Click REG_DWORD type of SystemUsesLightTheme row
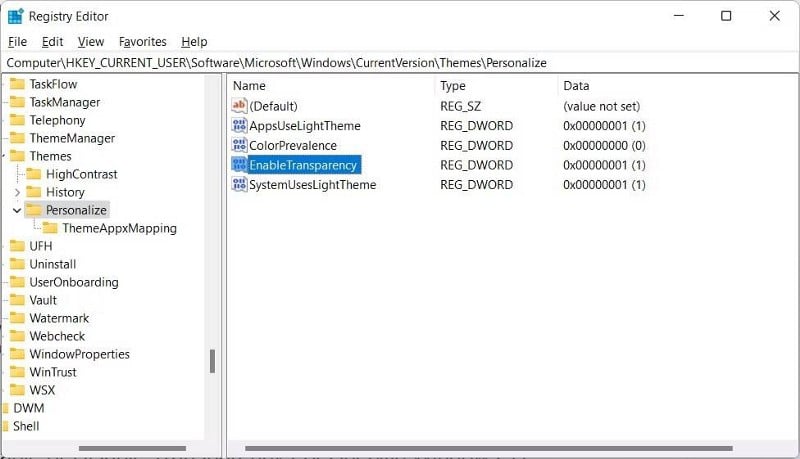Viewport: 800px width, 459px height. pyautogui.click(x=477, y=184)
